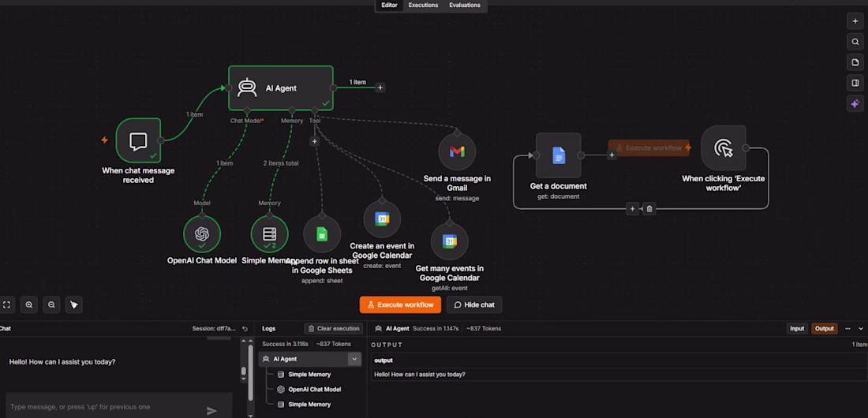Add a sticky note to canvas
Viewport: 868px width, 418px height.
[855, 62]
